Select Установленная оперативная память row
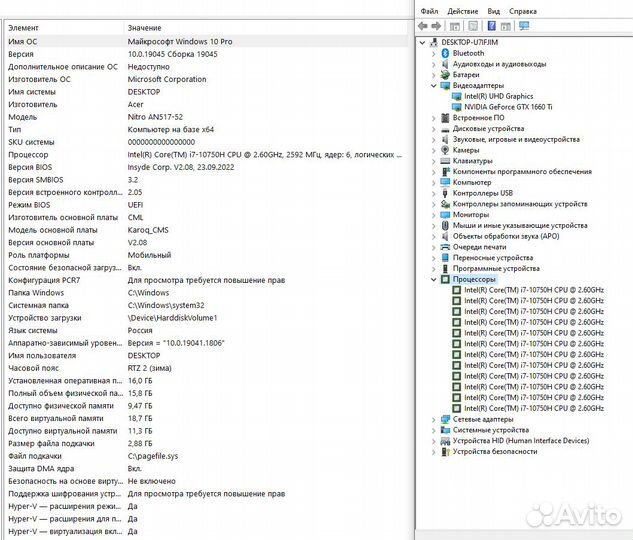The width and height of the screenshot is (633, 540). (207, 381)
